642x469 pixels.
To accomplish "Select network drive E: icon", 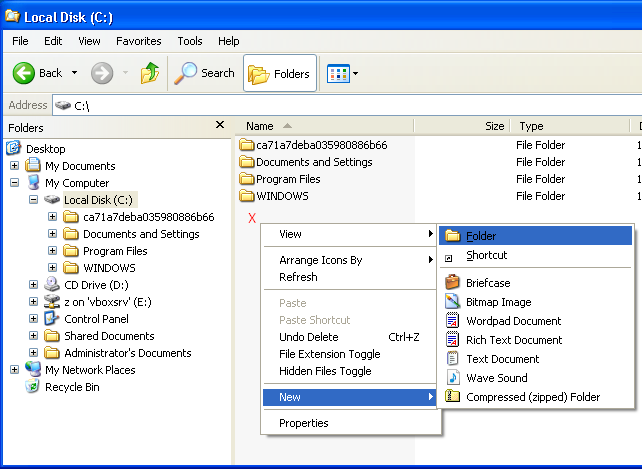I will (52, 301).
